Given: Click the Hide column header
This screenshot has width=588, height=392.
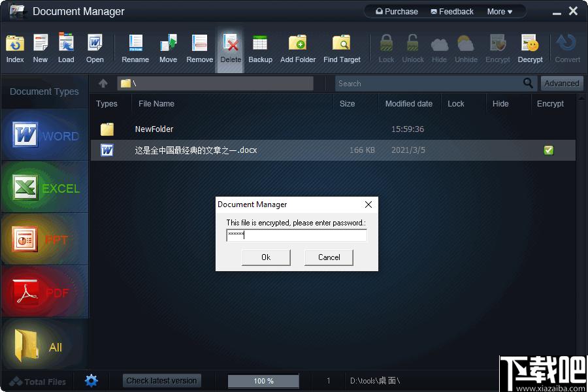Looking at the screenshot, I should pyautogui.click(x=500, y=103).
